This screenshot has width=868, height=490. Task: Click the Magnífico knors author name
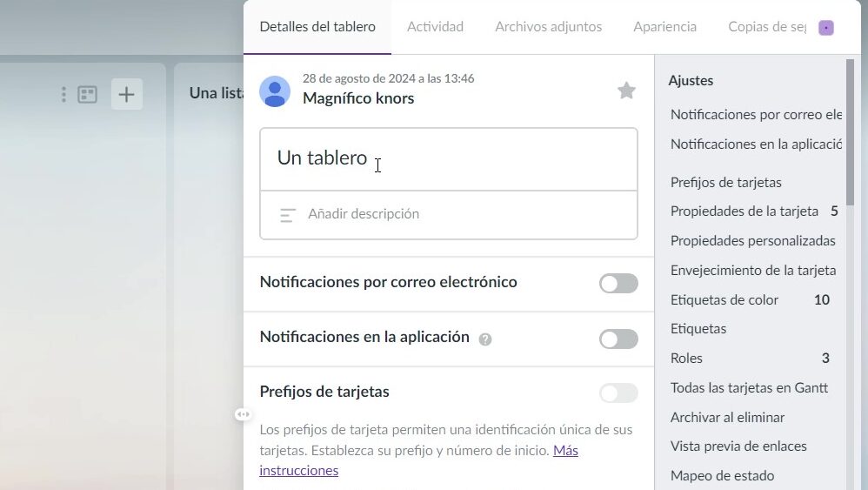pos(358,98)
